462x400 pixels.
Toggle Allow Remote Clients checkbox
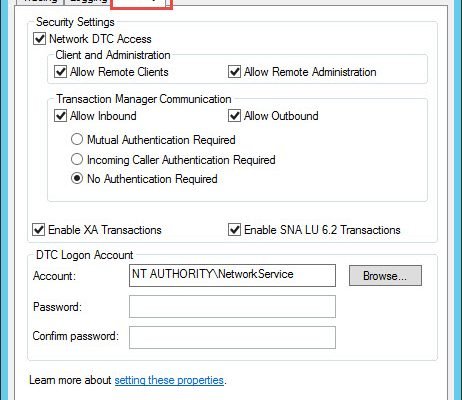tap(60, 72)
